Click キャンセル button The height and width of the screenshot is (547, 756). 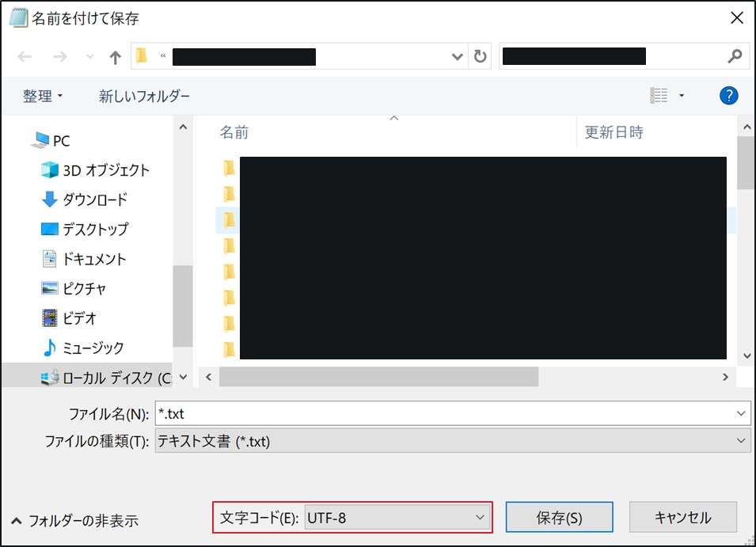coord(682,517)
